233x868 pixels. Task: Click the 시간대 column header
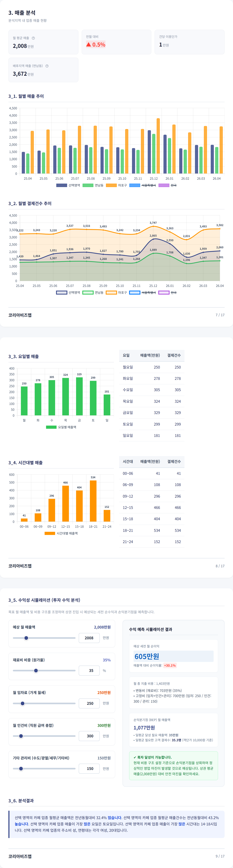tap(128, 462)
